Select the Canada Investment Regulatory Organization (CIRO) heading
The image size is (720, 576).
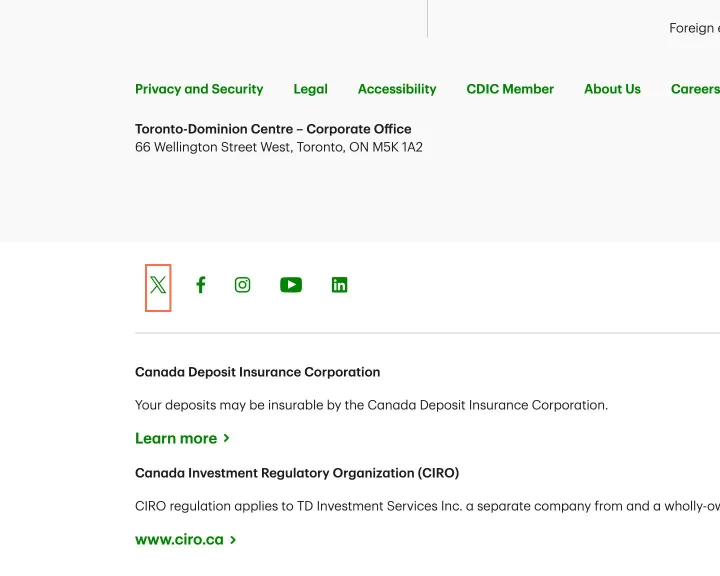tap(297, 473)
